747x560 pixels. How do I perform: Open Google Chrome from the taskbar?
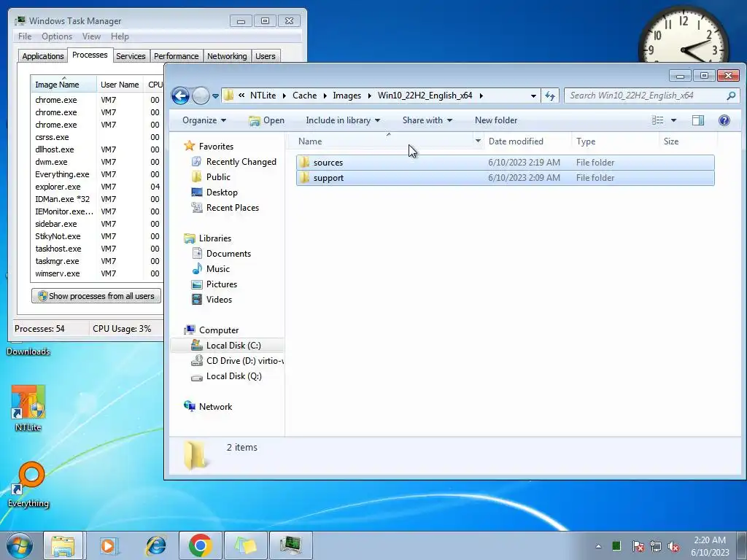coord(200,545)
